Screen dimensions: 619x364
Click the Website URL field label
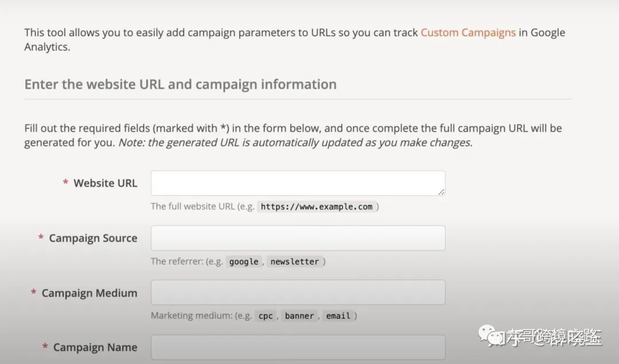[x=105, y=183]
